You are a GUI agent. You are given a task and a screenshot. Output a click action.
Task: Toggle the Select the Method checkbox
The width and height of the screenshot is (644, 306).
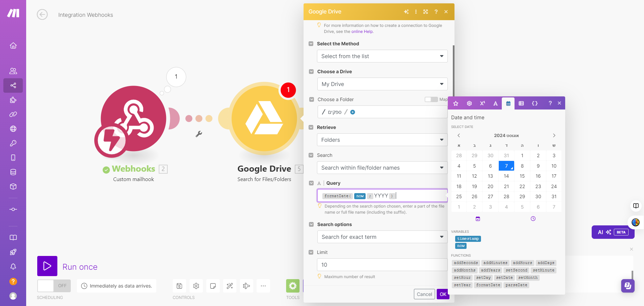click(311, 44)
